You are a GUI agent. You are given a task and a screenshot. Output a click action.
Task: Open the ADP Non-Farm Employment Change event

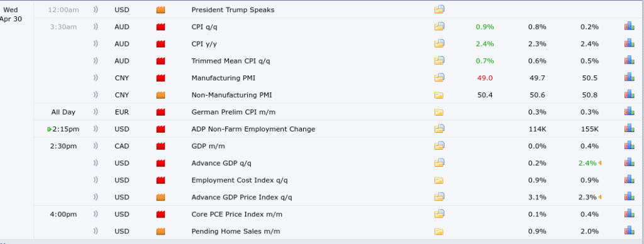coord(253,129)
